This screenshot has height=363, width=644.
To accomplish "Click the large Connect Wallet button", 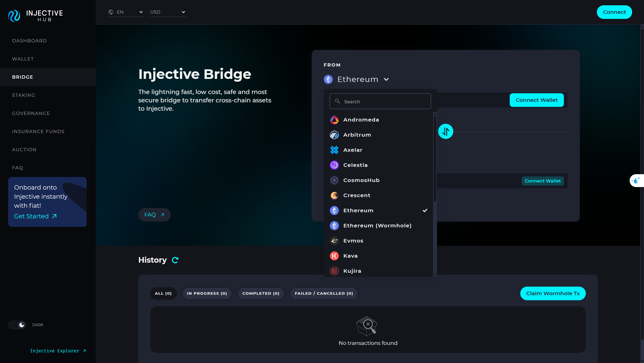I will 537,100.
